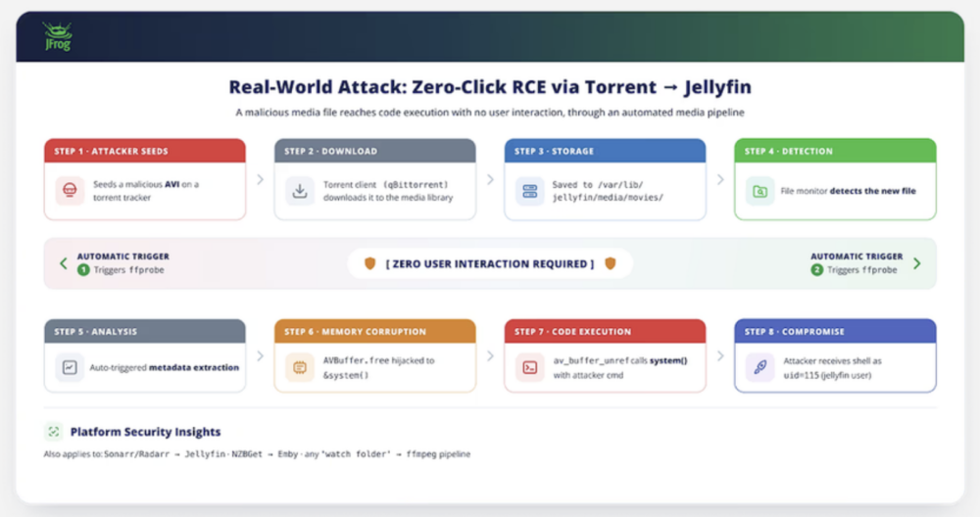Viewport: 980px width, 517px height.
Task: Select the STEP 6 - MEMORY CORRUPTION header
Action: pyautogui.click(x=375, y=332)
